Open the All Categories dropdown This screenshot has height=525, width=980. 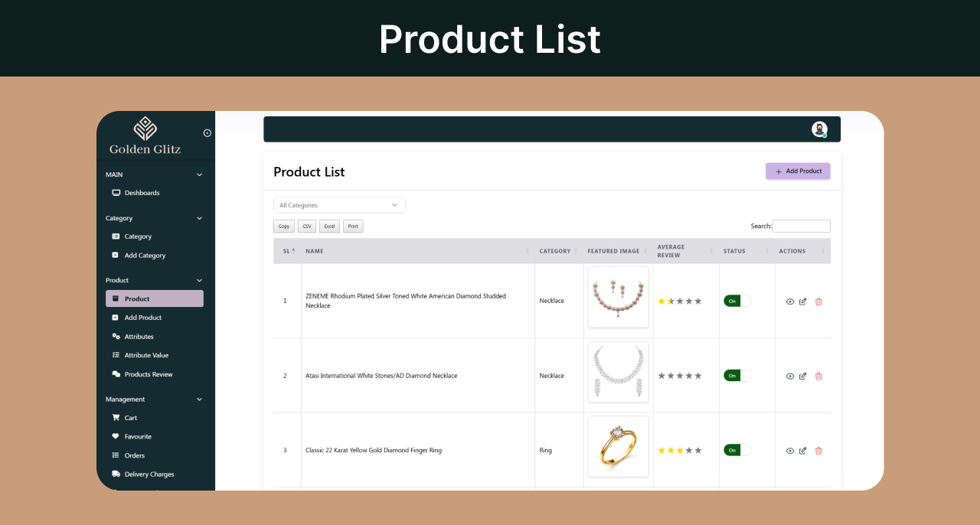click(x=339, y=205)
